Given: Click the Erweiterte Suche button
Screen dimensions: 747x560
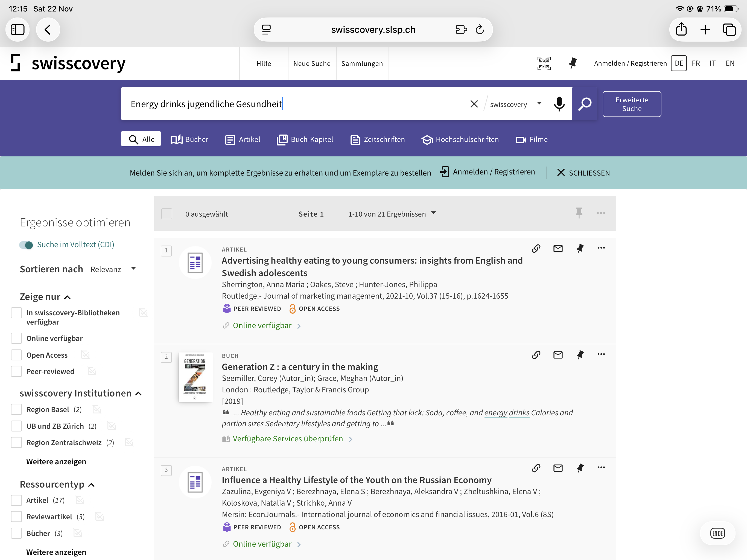Looking at the screenshot, I should (632, 104).
